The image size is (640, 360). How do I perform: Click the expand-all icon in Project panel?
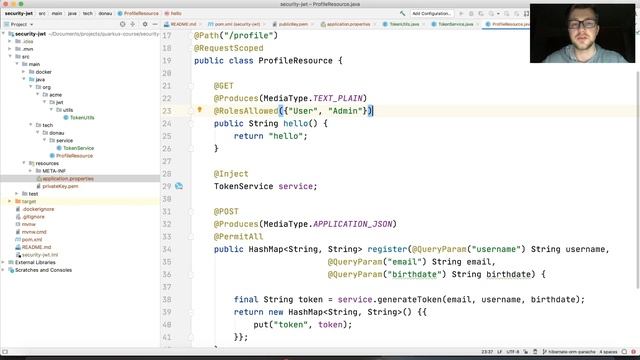point(133,24)
